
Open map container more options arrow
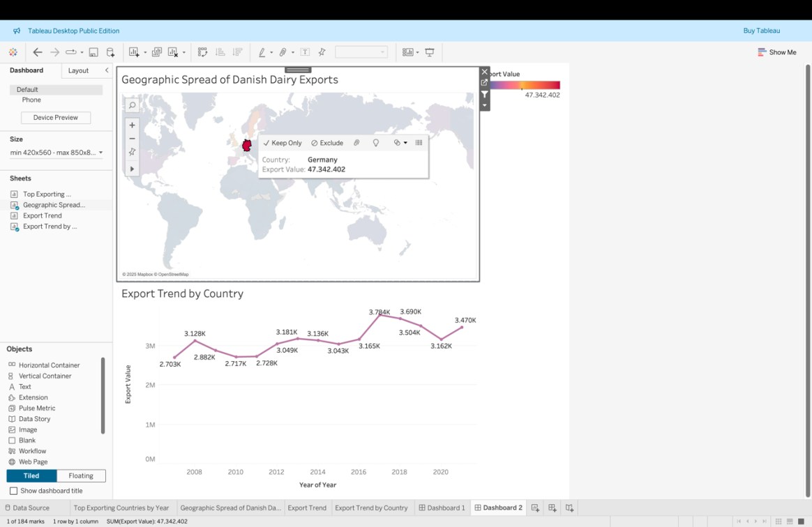pyautogui.click(x=485, y=105)
